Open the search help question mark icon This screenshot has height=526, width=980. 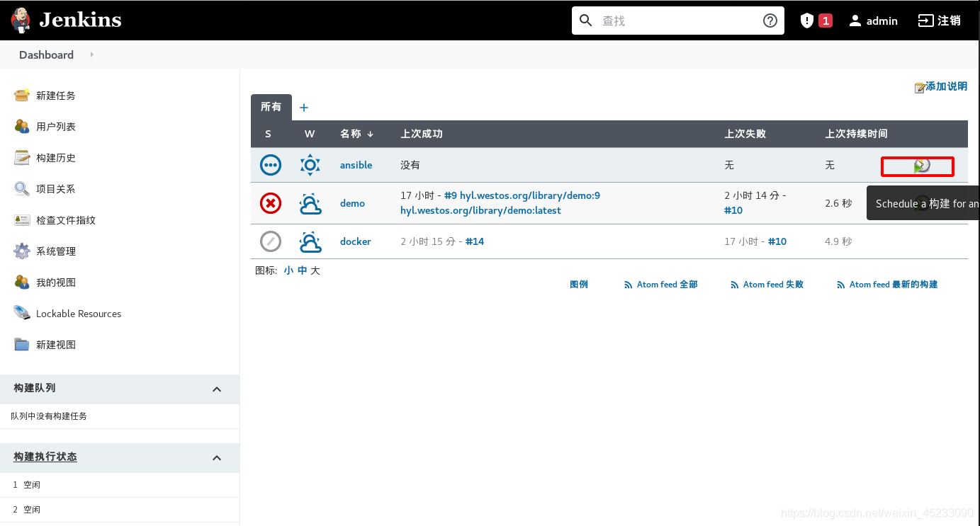(x=770, y=21)
